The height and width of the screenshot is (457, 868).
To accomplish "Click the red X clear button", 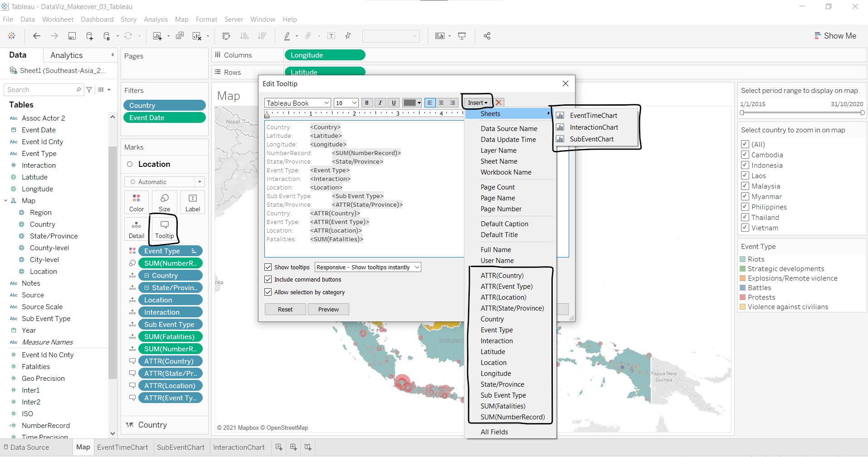I will pos(499,103).
